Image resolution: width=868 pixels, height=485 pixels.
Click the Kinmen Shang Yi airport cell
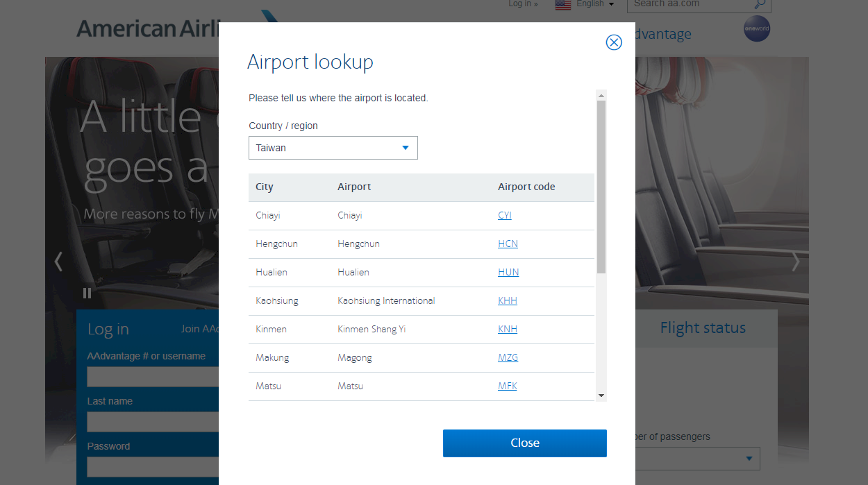372,329
